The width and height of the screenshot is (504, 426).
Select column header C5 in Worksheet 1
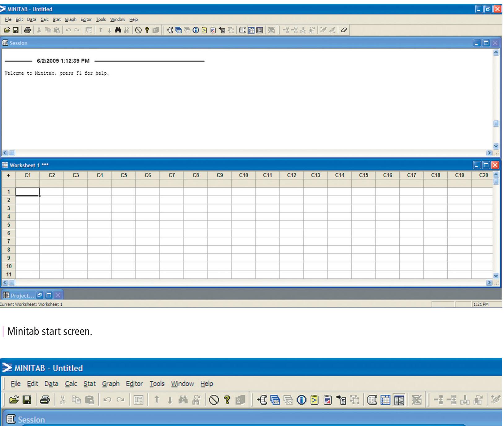pos(124,175)
